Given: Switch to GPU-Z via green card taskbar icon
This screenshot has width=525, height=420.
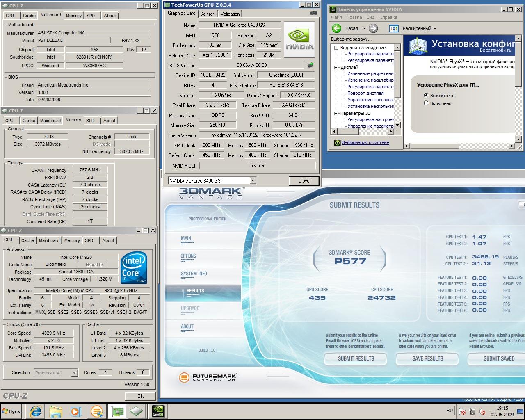Looking at the screenshot, I should click(117, 411).
